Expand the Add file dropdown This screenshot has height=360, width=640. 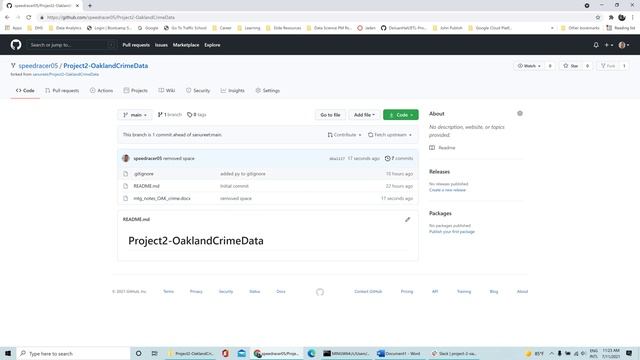[364, 115]
